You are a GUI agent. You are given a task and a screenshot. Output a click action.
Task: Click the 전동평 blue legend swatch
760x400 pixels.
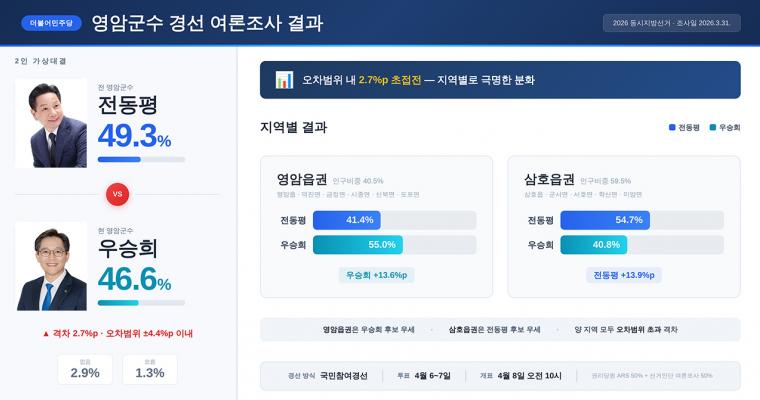click(672, 128)
